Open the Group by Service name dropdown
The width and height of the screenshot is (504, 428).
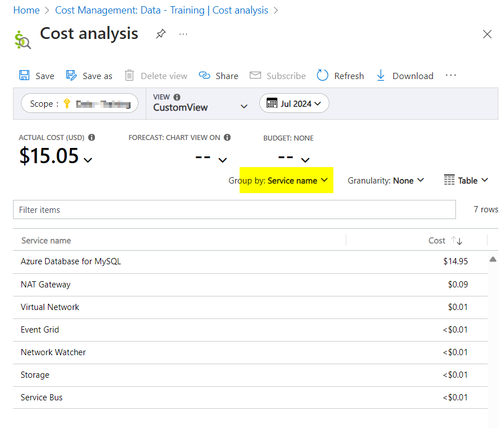point(278,181)
